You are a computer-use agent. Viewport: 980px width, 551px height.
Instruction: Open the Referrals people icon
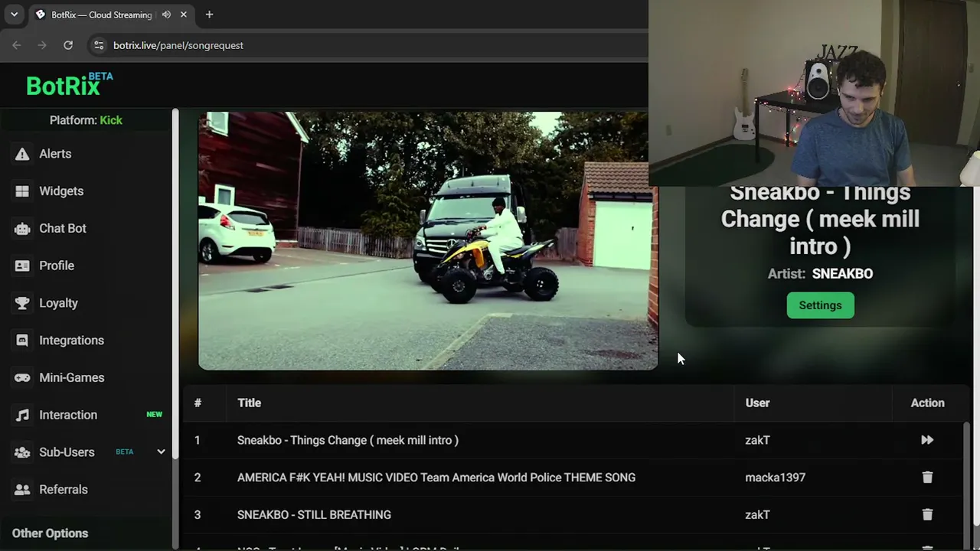pyautogui.click(x=22, y=490)
